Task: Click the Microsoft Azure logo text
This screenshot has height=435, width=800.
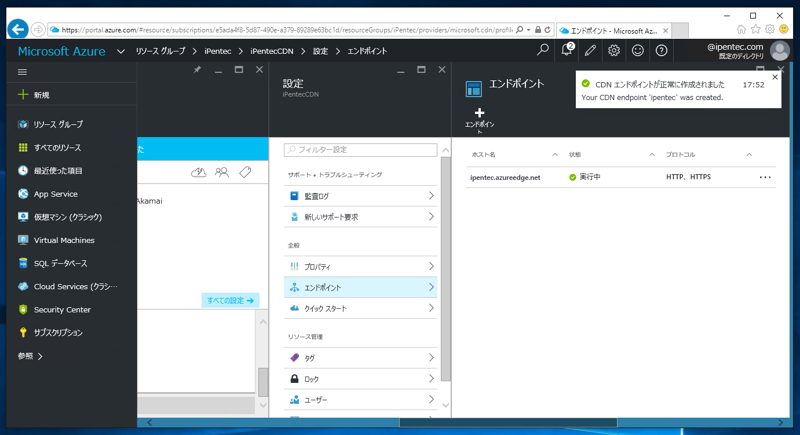Action: pyautogui.click(x=61, y=51)
